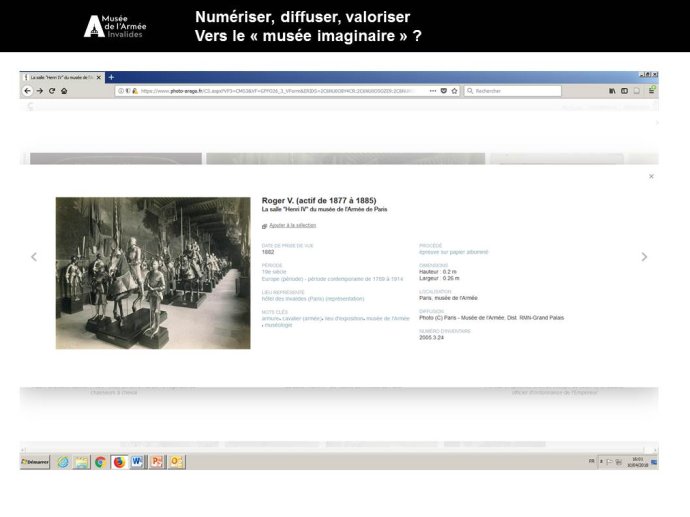Select the 'La salle Henri IV' browser tab
This screenshot has width=690, height=517.
point(62,77)
